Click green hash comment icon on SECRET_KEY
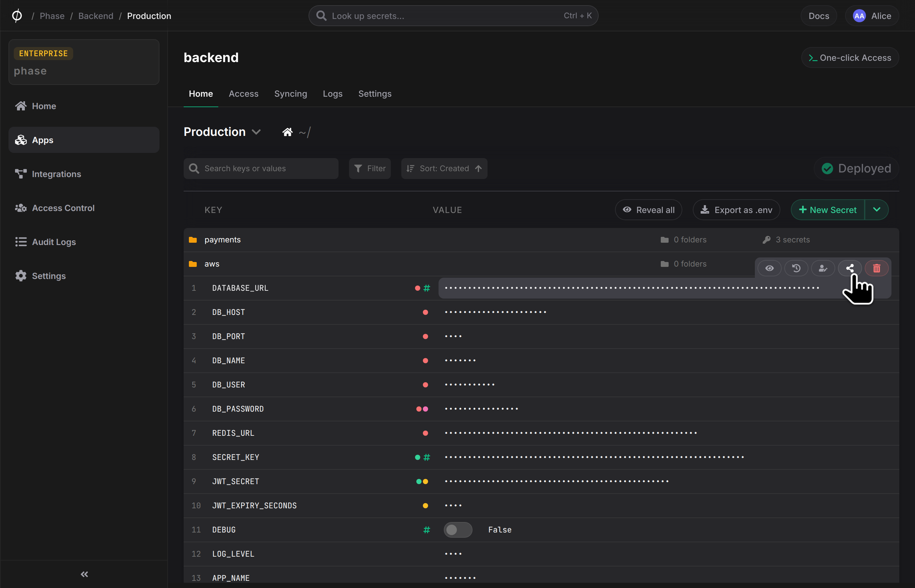The image size is (915, 588). pyautogui.click(x=426, y=457)
